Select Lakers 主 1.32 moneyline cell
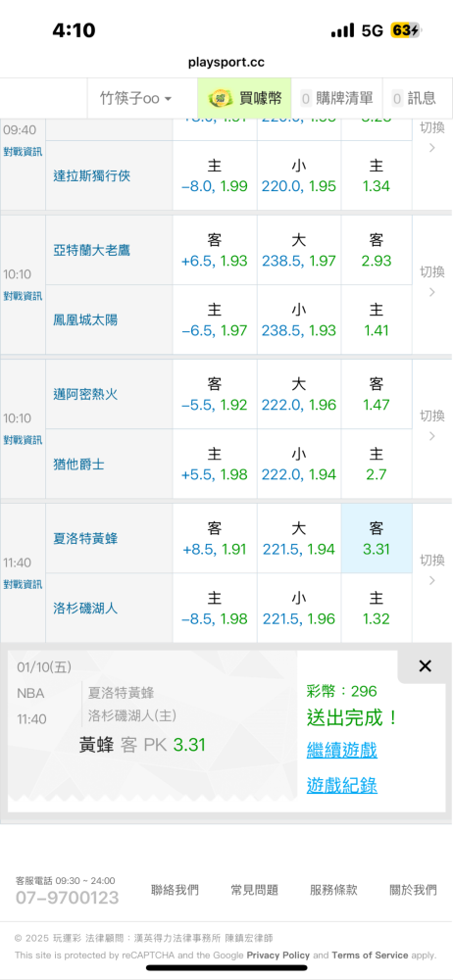Screen dimensions: 453x980 (x=377, y=609)
